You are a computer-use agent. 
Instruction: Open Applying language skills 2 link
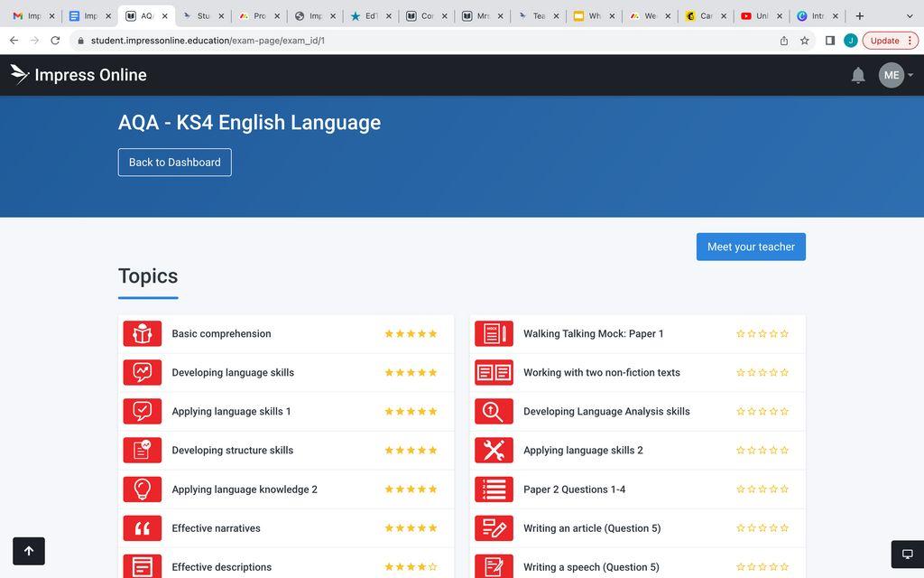[584, 451]
